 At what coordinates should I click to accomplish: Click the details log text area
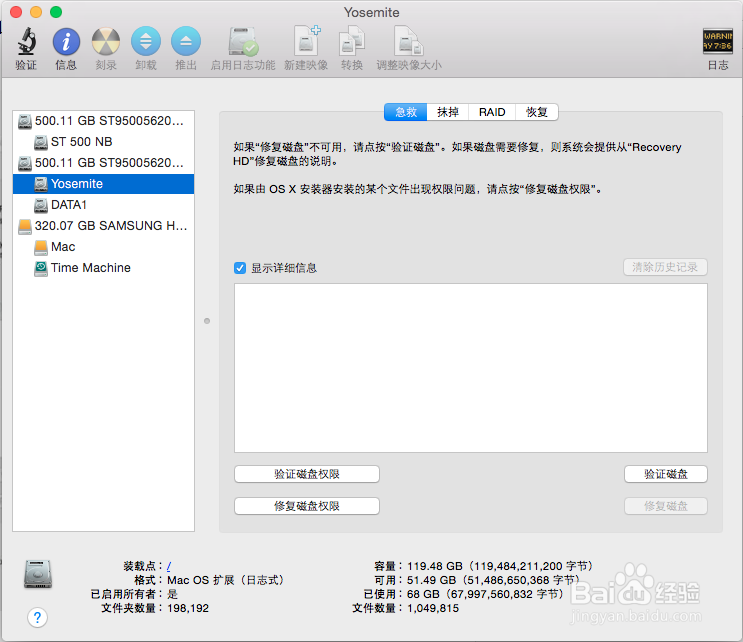click(471, 368)
